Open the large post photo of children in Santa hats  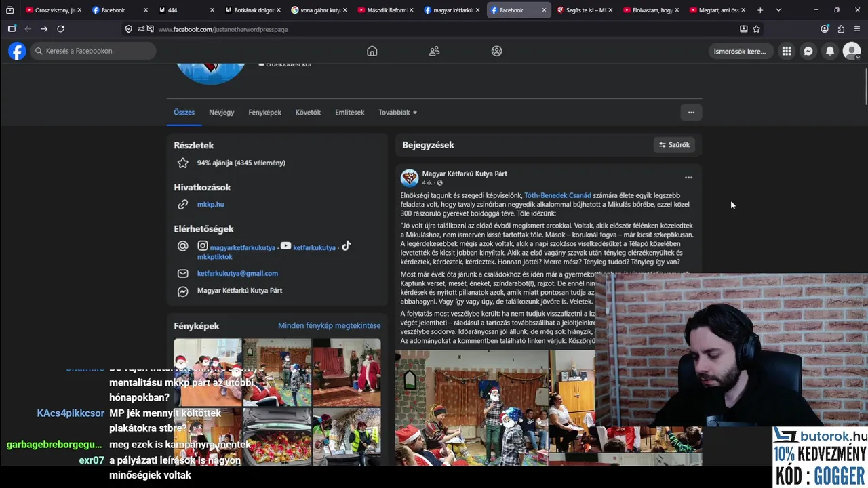point(471,407)
